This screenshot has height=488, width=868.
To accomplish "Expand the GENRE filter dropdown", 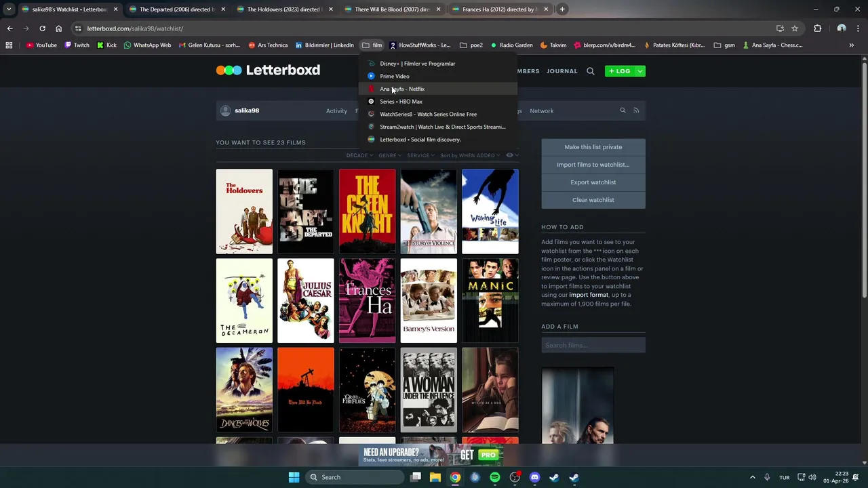I will [x=390, y=155].
